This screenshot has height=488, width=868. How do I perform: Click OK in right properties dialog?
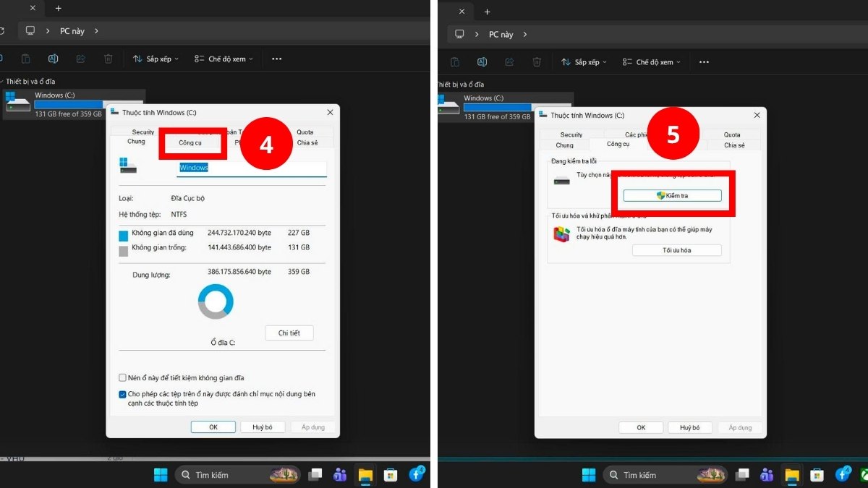[x=641, y=427]
